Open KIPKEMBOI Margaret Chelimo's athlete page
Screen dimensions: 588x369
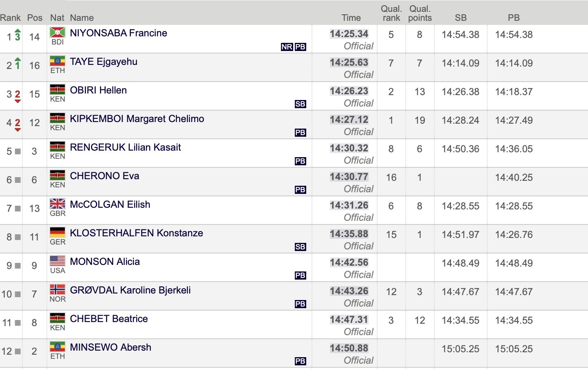tap(137, 119)
